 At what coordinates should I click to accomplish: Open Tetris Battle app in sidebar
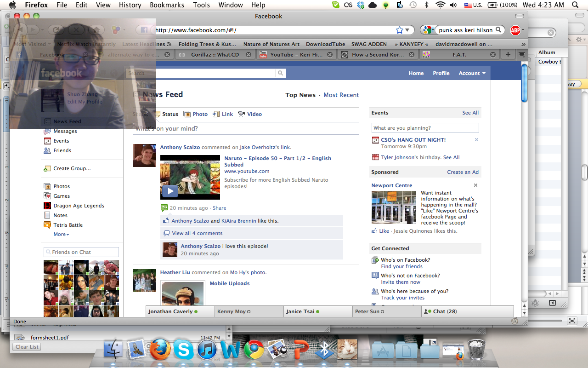tap(68, 225)
